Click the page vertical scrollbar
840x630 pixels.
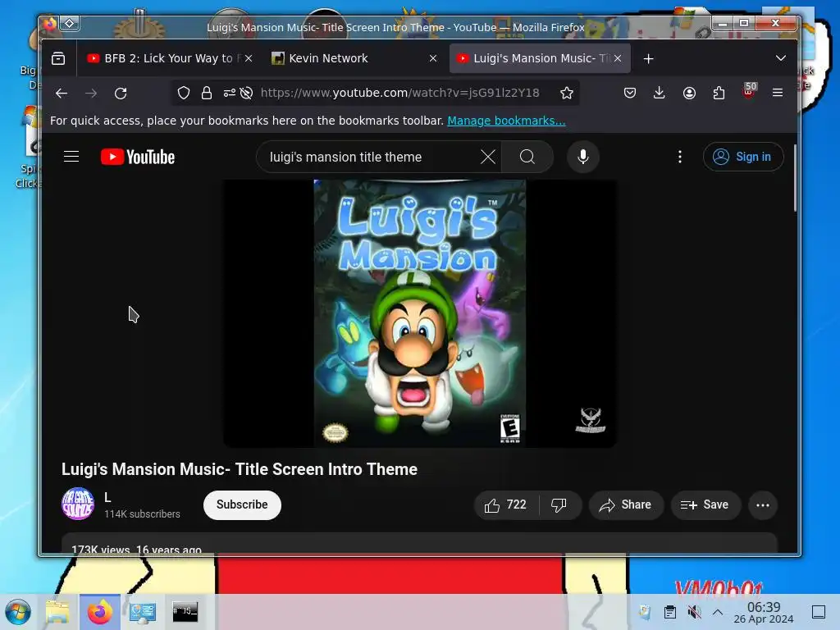(795, 178)
